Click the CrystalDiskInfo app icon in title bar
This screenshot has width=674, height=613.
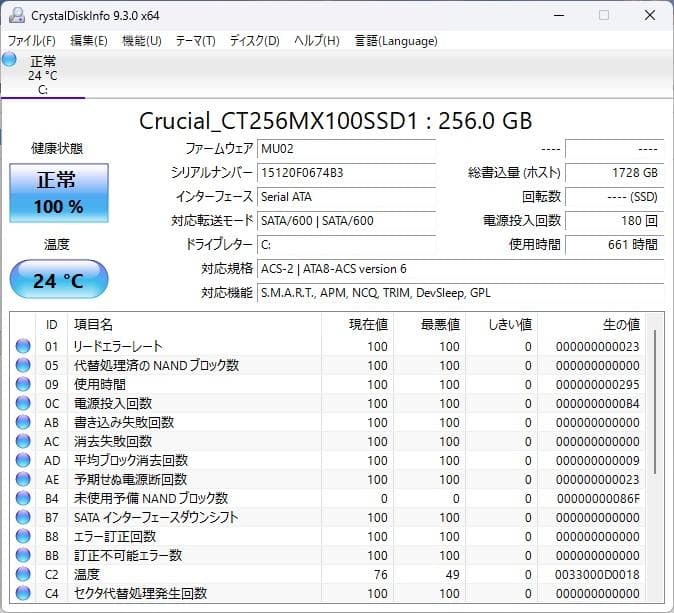point(17,15)
